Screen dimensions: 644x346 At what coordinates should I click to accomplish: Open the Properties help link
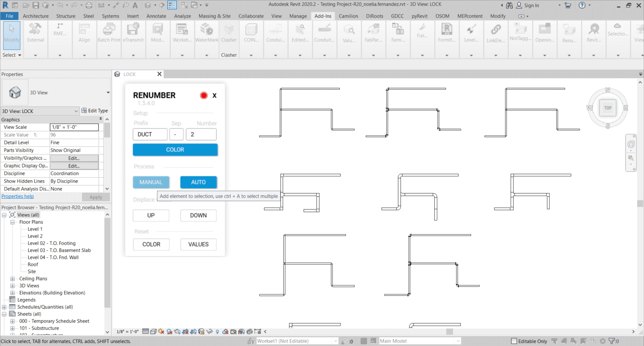(18, 196)
